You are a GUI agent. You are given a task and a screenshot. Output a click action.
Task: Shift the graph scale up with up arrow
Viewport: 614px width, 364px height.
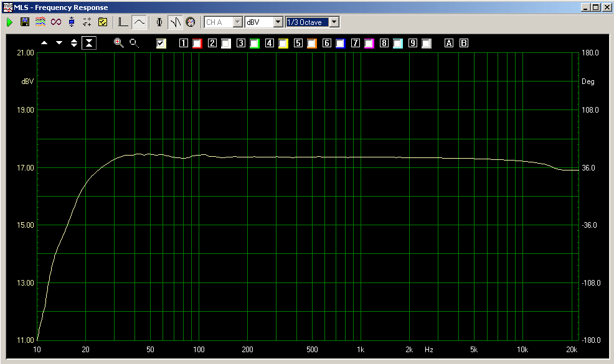(x=44, y=43)
